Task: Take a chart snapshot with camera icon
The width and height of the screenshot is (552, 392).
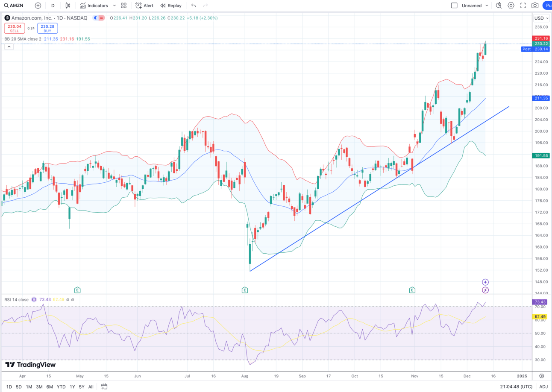Action: 535,6
